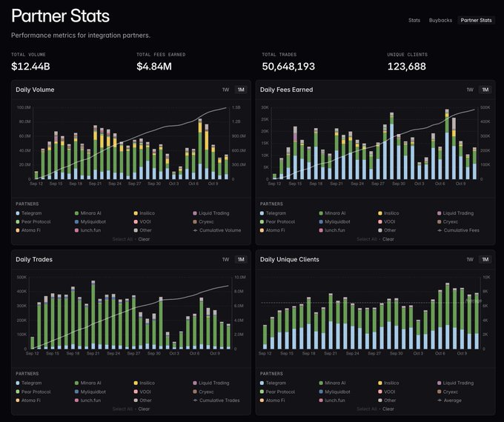Screen dimensions: 504x422
Task: Click the Total Fees Earned $4.84M value
Action: (x=154, y=67)
